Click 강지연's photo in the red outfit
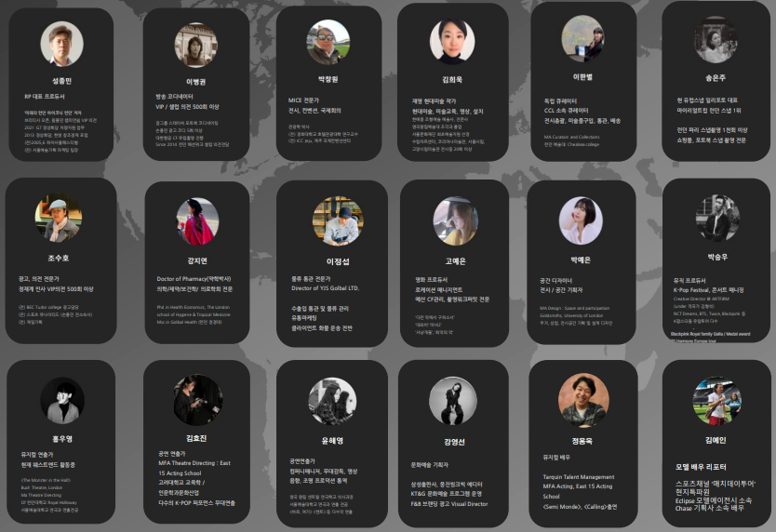Viewport: 776px width, 532px height. click(197, 221)
